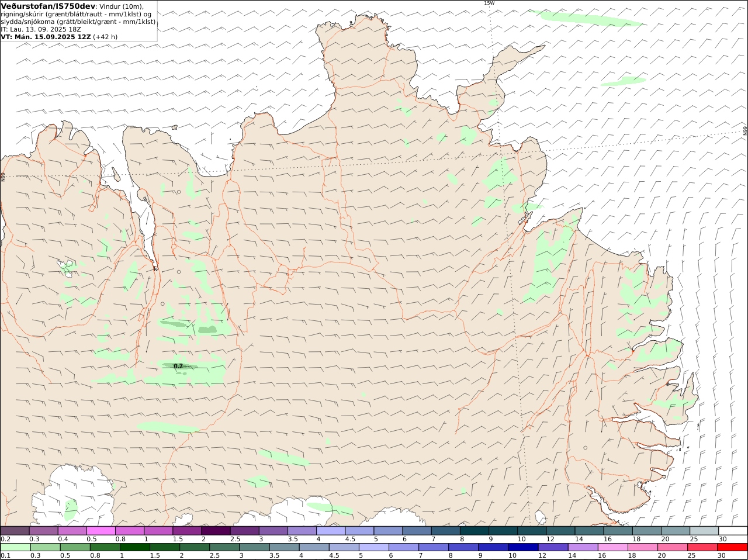Click the top-row legend label 1.5
Image resolution: width=748 pixels, height=560 pixels.
(178, 539)
